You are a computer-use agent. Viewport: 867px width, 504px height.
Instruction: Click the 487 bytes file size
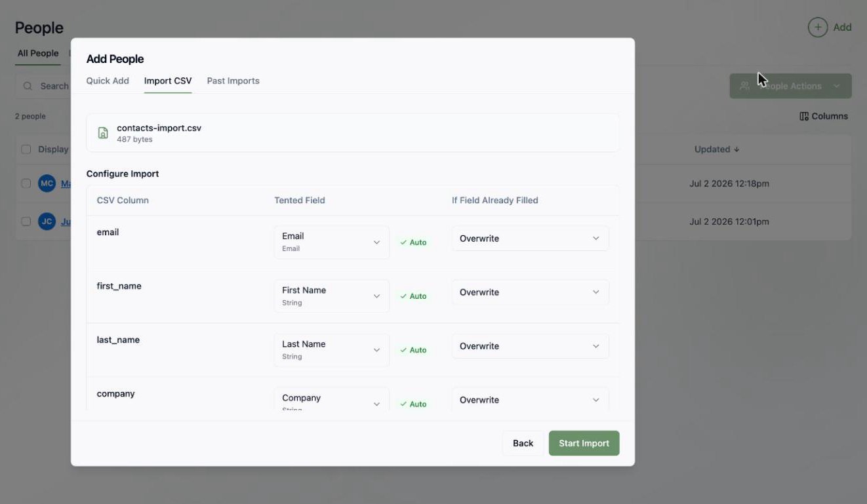[x=134, y=140]
